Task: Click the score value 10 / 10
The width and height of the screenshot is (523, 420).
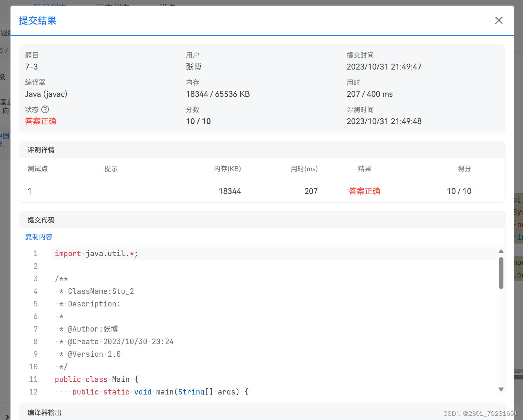Action: click(198, 121)
